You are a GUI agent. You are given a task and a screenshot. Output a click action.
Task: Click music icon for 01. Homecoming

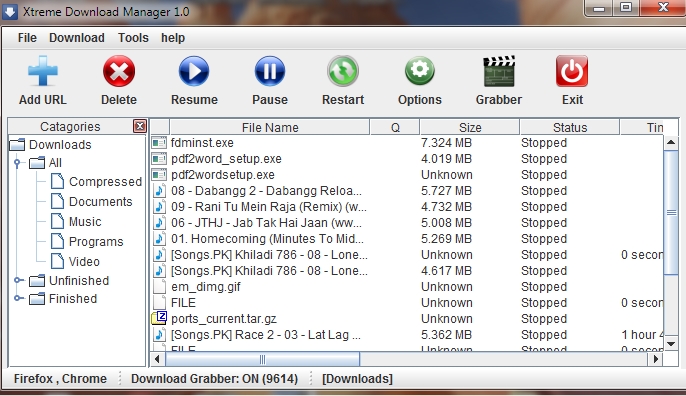159,239
